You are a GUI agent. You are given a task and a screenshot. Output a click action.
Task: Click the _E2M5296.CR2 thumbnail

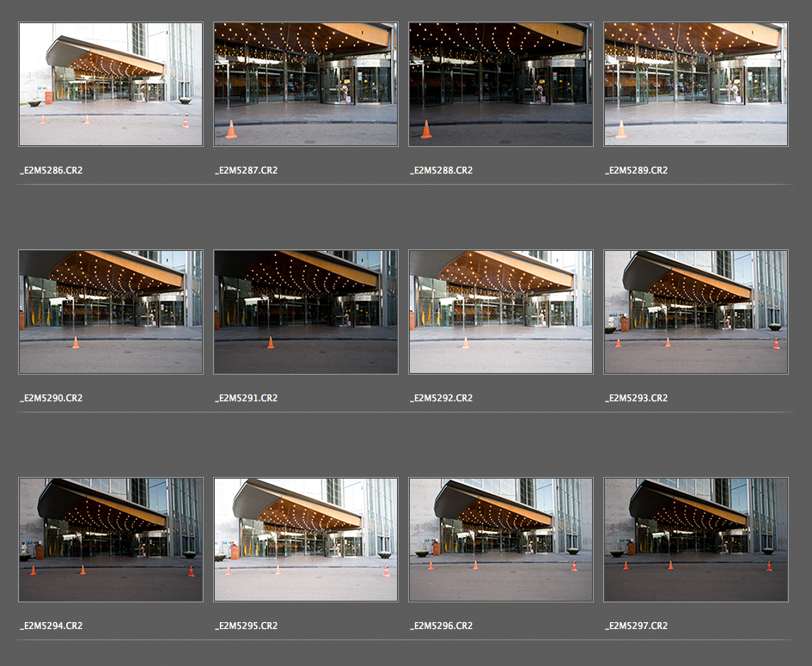pyautogui.click(x=500, y=540)
